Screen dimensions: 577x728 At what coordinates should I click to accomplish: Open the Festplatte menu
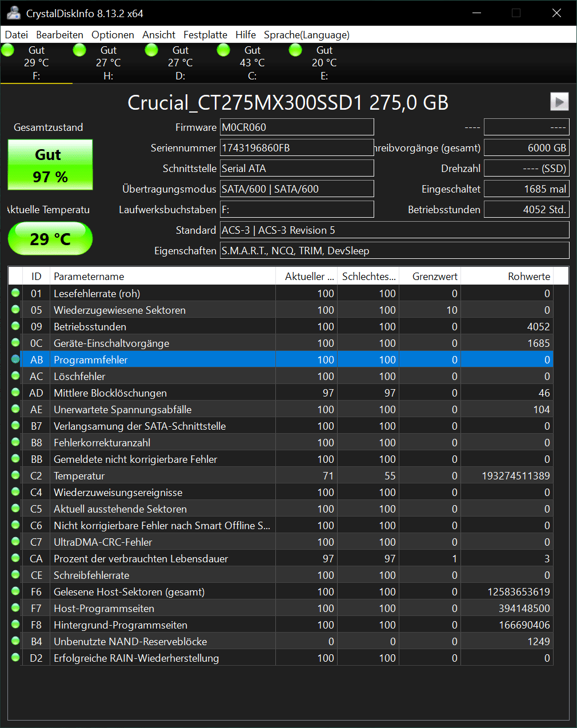(x=205, y=35)
